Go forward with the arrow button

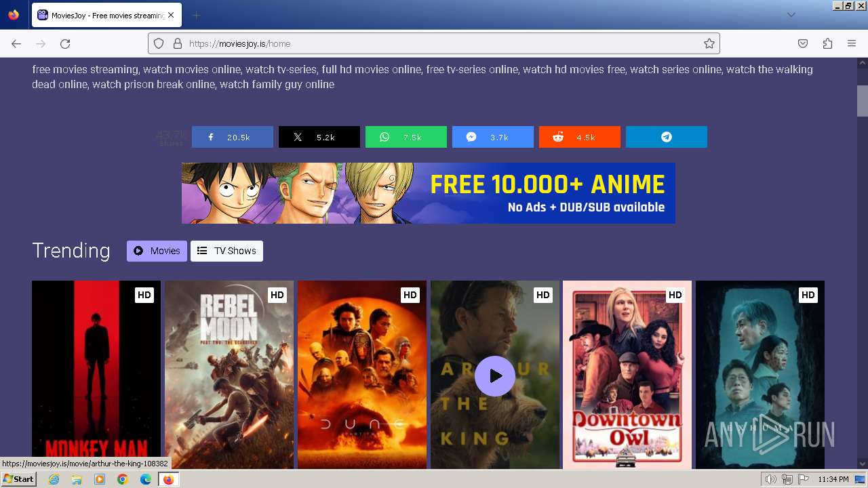[x=41, y=43]
